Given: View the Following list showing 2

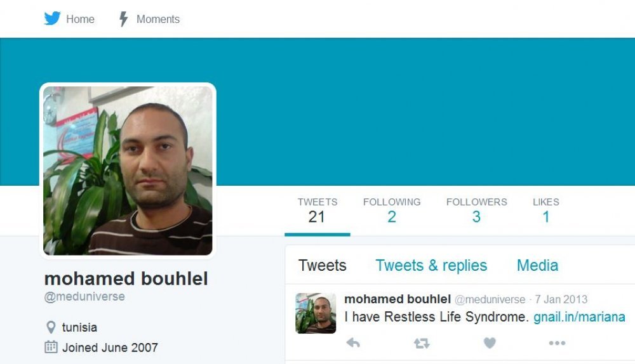Looking at the screenshot, I should 392,211.
